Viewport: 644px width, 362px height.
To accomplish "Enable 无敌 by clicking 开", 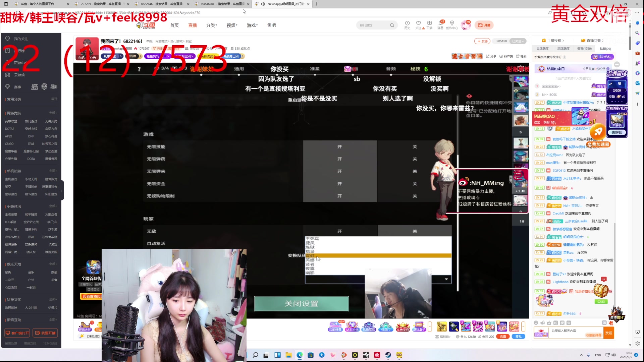I will coord(340,231).
